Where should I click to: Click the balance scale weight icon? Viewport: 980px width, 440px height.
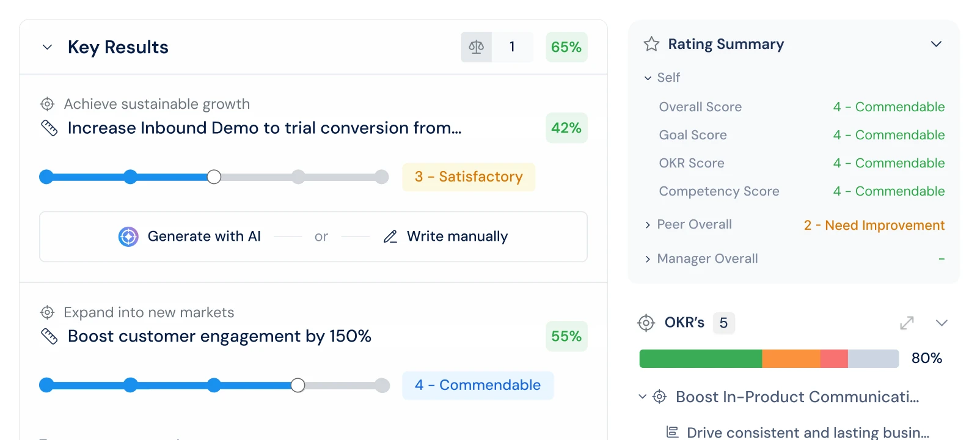(477, 47)
